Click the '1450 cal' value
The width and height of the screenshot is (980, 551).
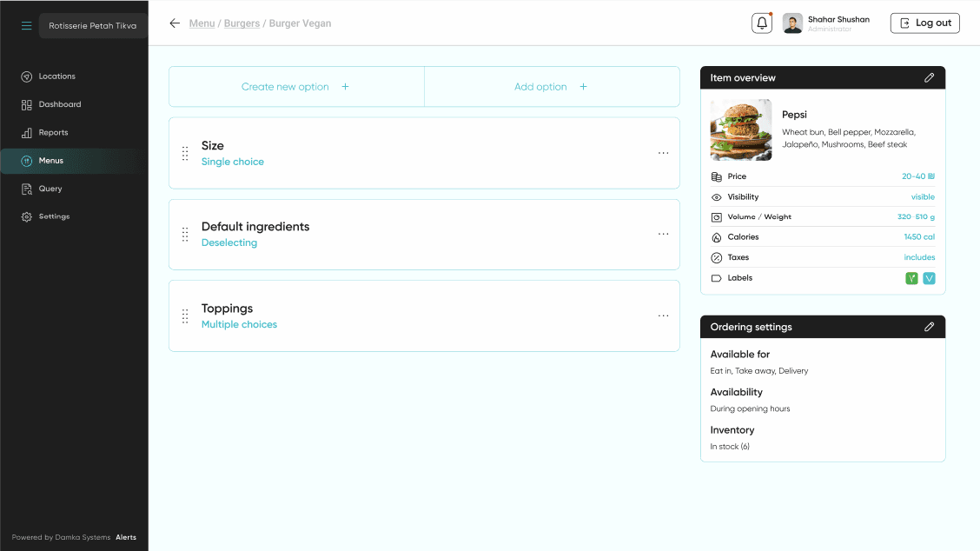(919, 237)
